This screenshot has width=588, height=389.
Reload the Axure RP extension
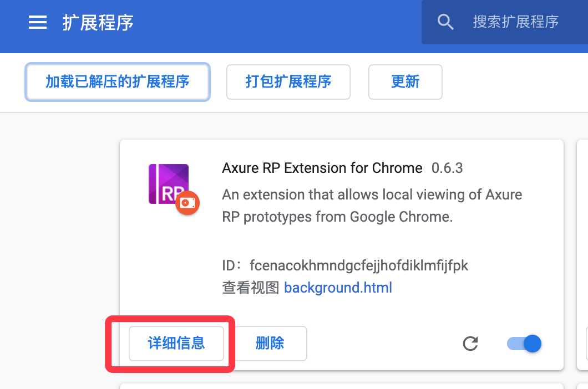coord(470,343)
